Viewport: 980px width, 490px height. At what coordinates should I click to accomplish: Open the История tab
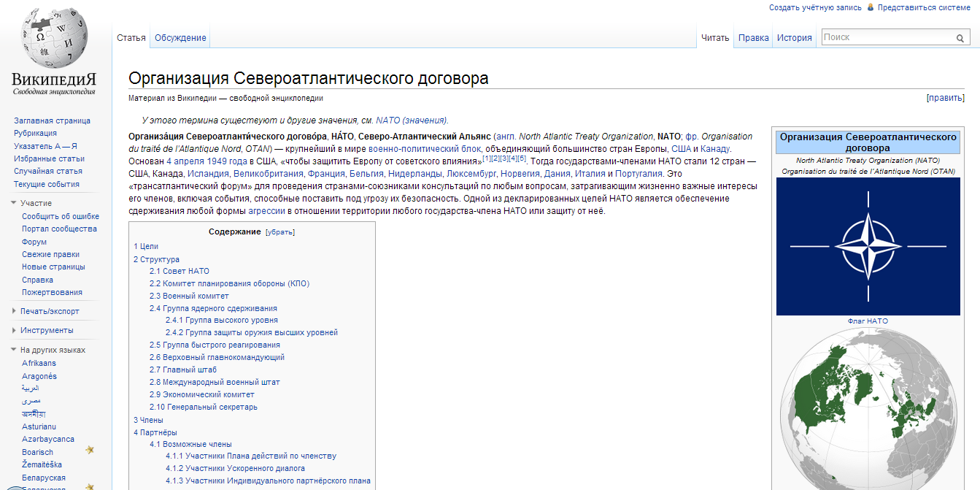tap(795, 38)
